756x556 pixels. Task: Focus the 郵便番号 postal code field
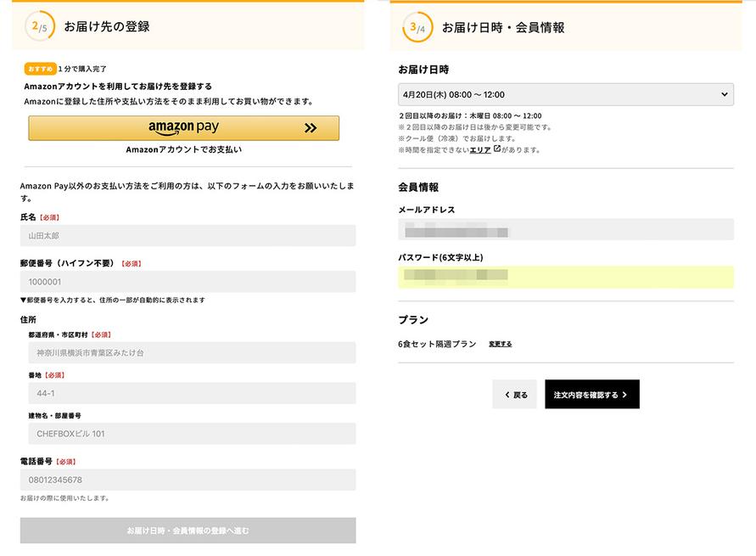click(188, 282)
